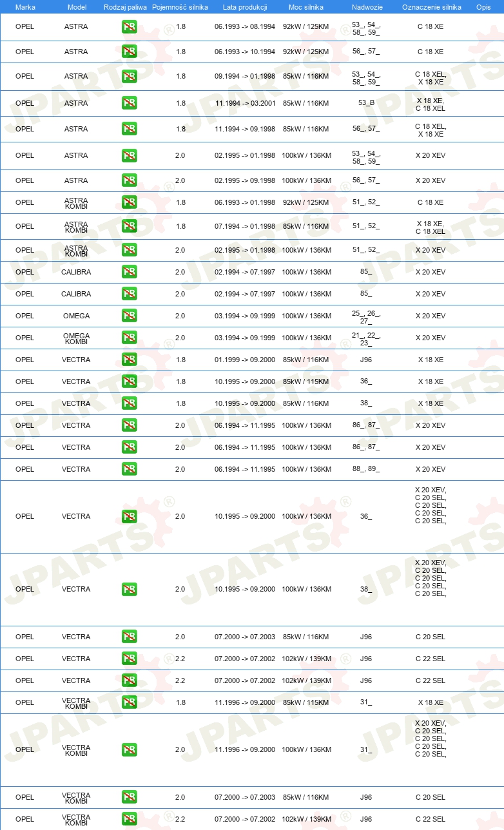The image size is (504, 830).
Task: Select the date cell '11.1994 -> 03.2001'
Action: coord(245,103)
